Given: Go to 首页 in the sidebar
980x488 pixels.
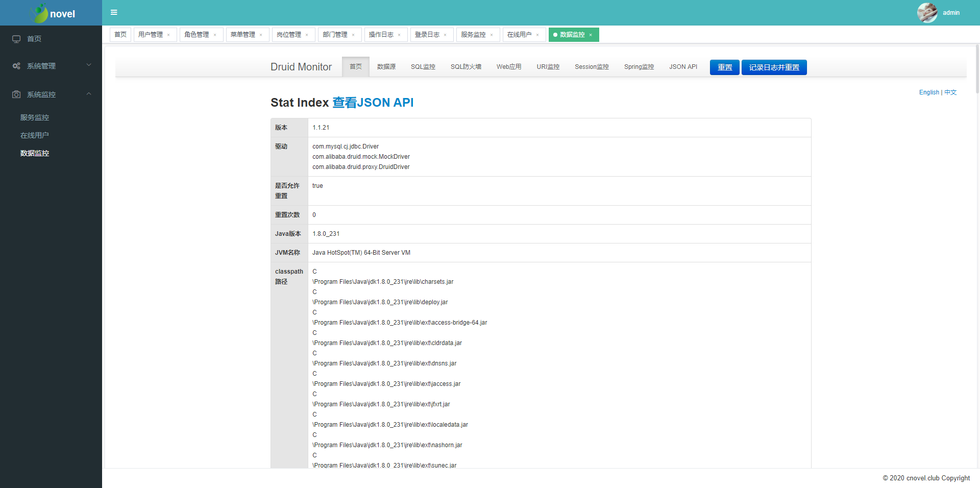Looking at the screenshot, I should [34, 39].
